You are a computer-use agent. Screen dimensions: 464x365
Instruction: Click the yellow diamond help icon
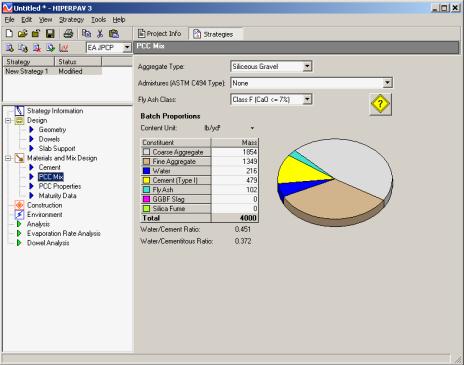[380, 104]
